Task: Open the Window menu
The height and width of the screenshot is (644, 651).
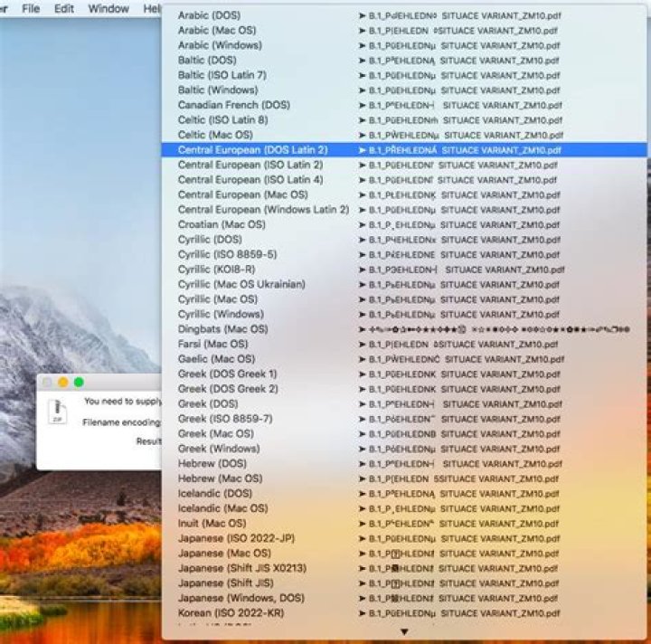Action: (108, 8)
